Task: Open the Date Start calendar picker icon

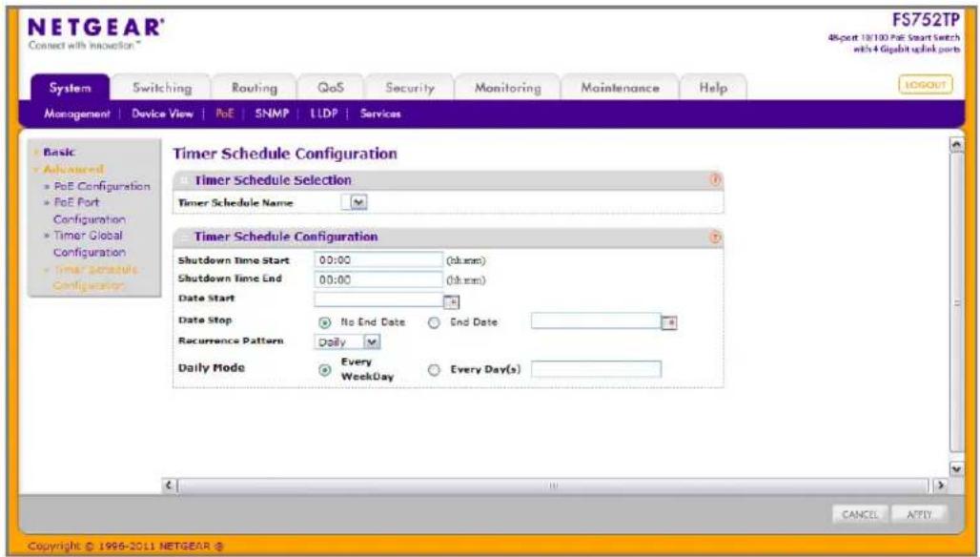Action: click(x=451, y=302)
